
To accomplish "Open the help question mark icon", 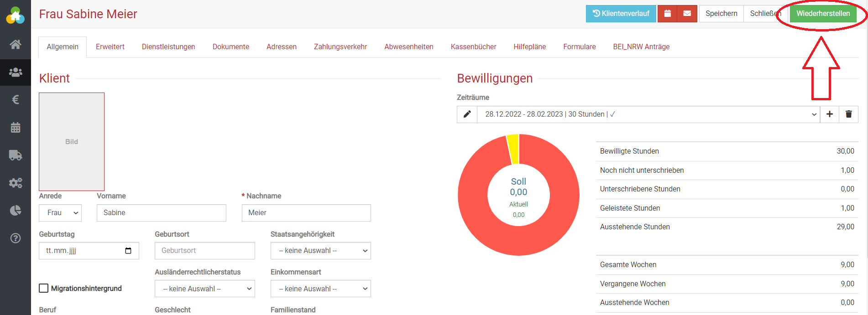I will tap(16, 238).
